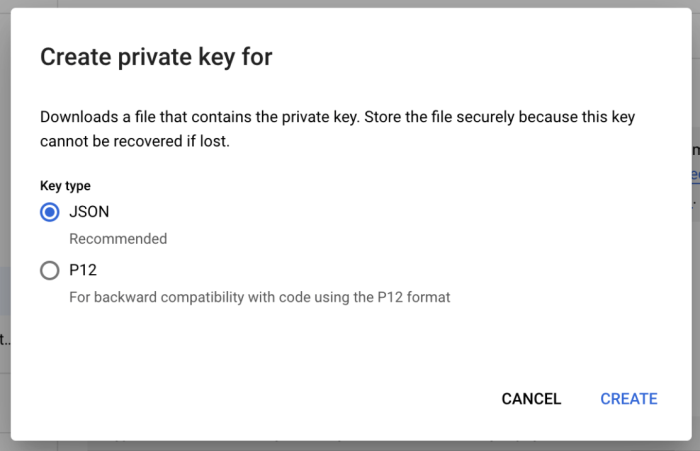
Task: Choose the P12 radio button
Action: [x=49, y=270]
